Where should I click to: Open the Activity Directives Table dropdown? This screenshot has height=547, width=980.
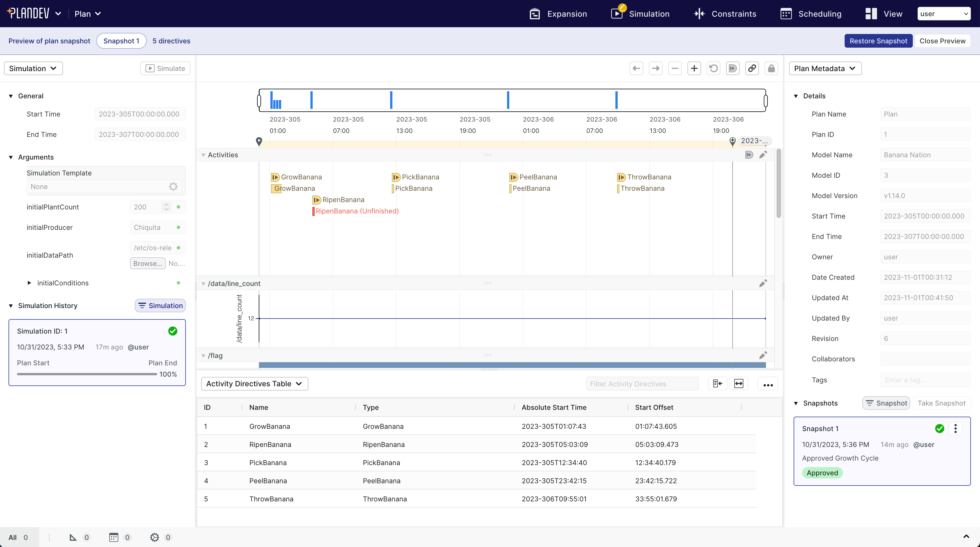(254, 383)
